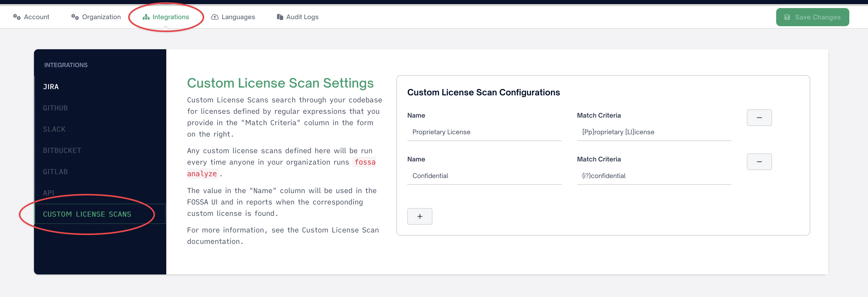
Task: Open the Organization tab
Action: pos(96,17)
